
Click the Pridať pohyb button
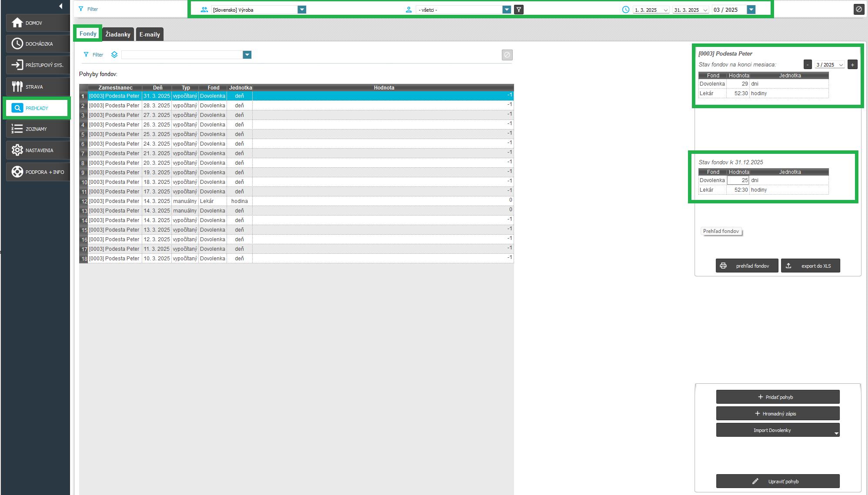(x=778, y=397)
